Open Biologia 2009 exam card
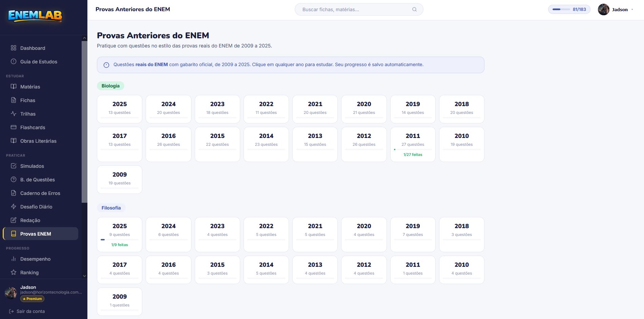Screen dimensions: 644x319 pyautogui.click(x=120, y=180)
